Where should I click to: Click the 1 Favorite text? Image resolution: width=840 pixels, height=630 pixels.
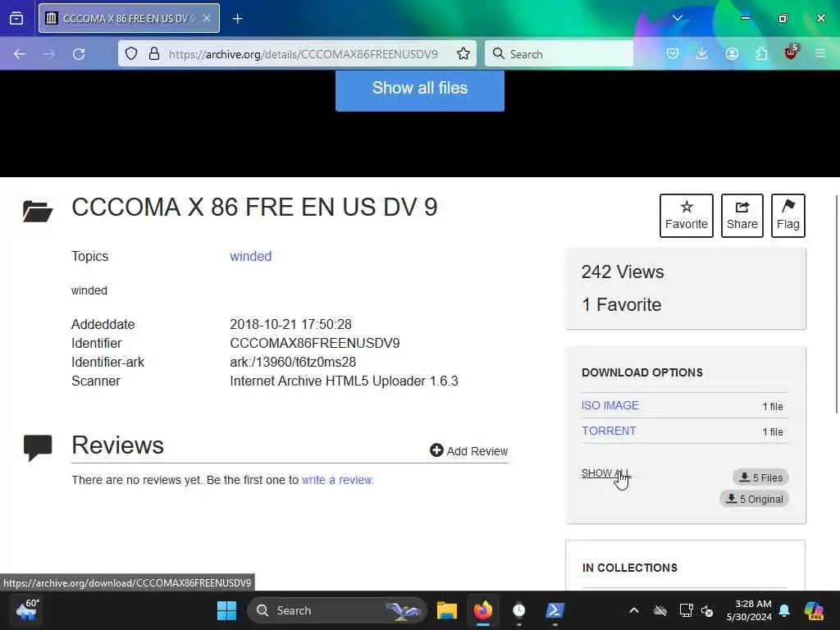coord(622,305)
